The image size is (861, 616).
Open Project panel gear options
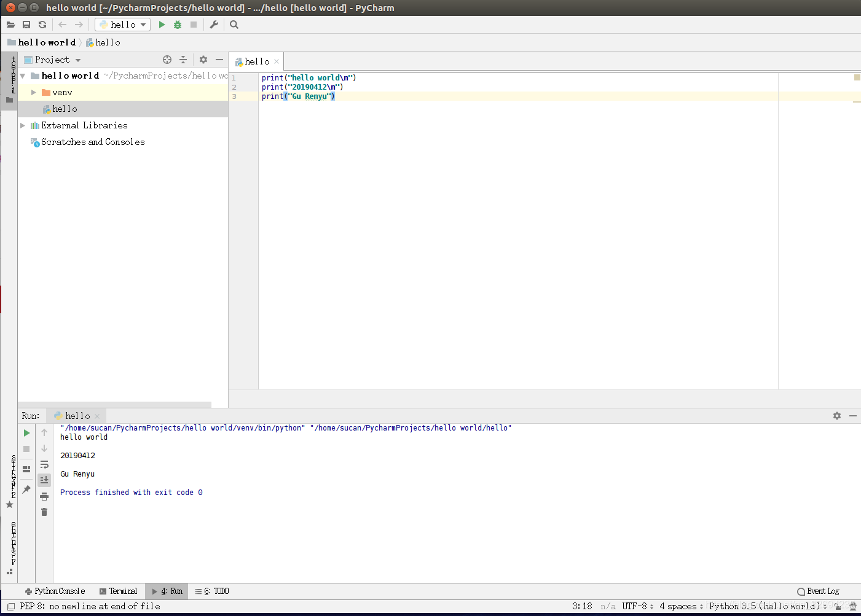tap(203, 60)
